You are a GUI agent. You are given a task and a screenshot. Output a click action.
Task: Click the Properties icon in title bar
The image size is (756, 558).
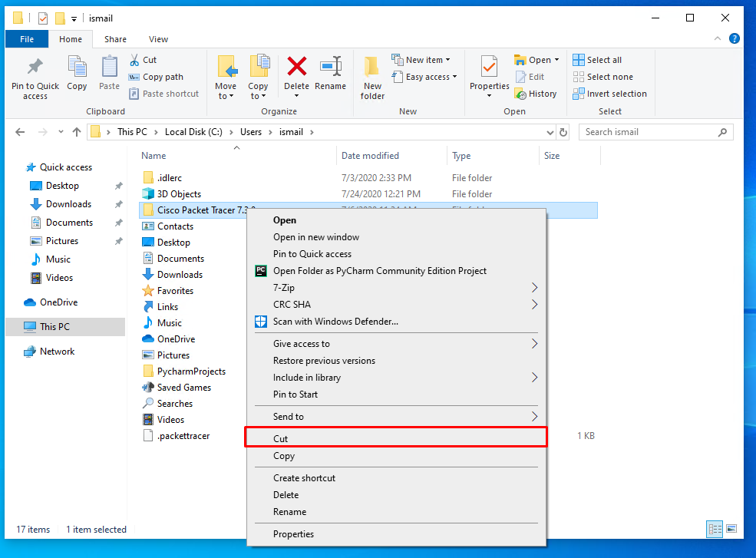(x=43, y=18)
